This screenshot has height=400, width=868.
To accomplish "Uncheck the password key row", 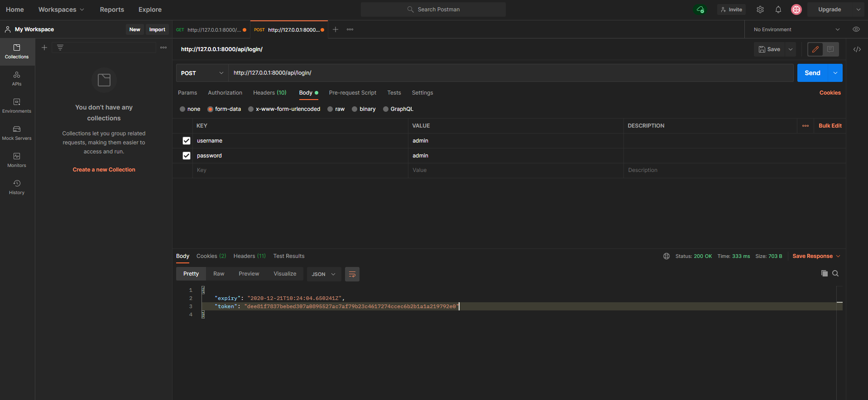I will pyautogui.click(x=187, y=156).
